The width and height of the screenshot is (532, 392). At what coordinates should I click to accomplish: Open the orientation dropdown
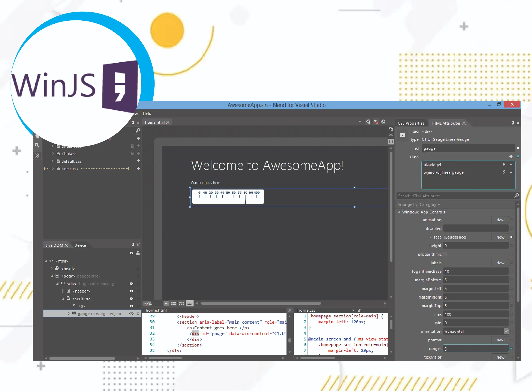(x=506, y=331)
